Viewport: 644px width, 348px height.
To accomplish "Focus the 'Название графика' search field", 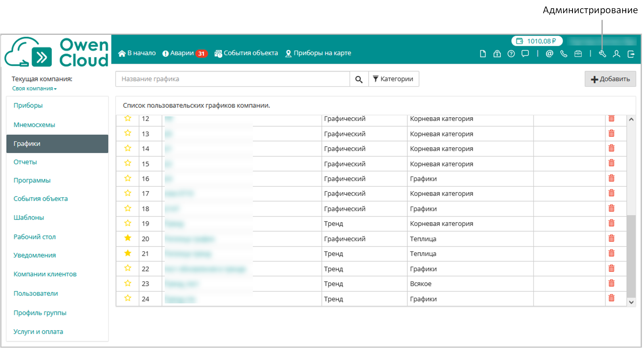I will click(232, 79).
